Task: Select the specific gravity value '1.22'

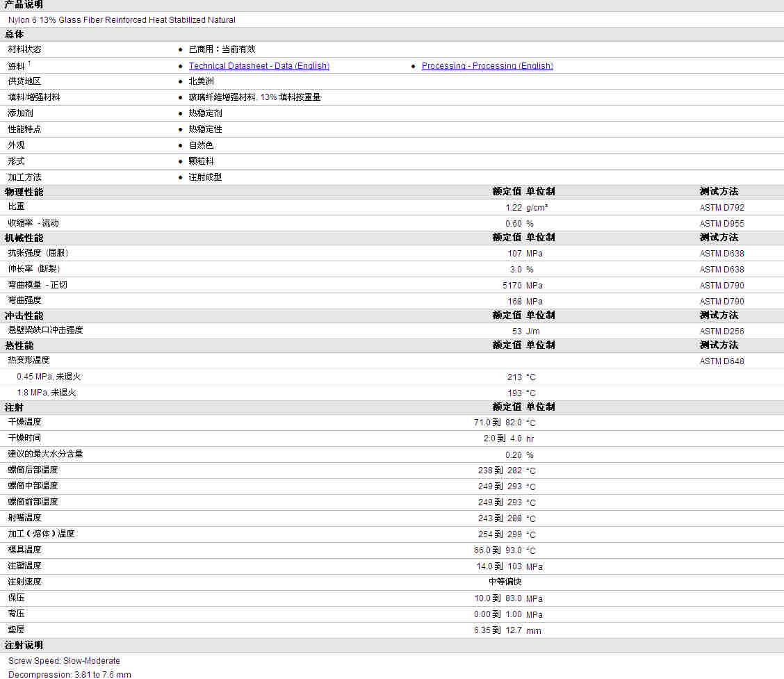Action: coord(514,208)
